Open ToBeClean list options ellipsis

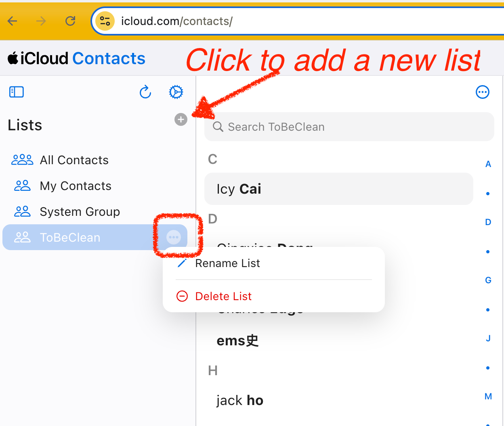[174, 237]
